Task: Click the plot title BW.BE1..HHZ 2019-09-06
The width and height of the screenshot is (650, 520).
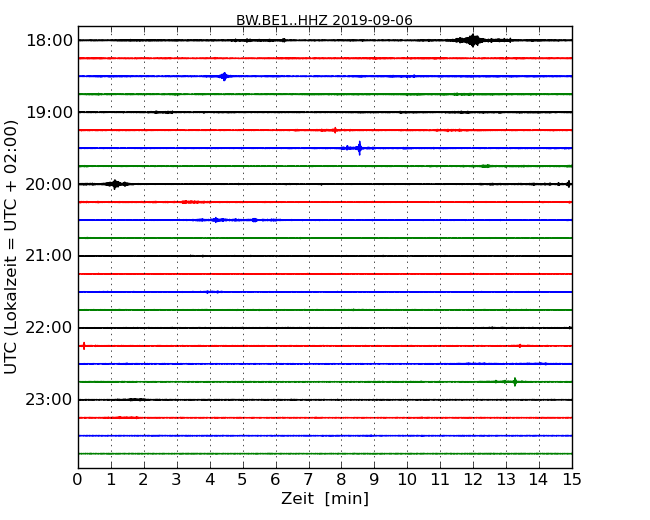Action: pyautogui.click(x=324, y=20)
